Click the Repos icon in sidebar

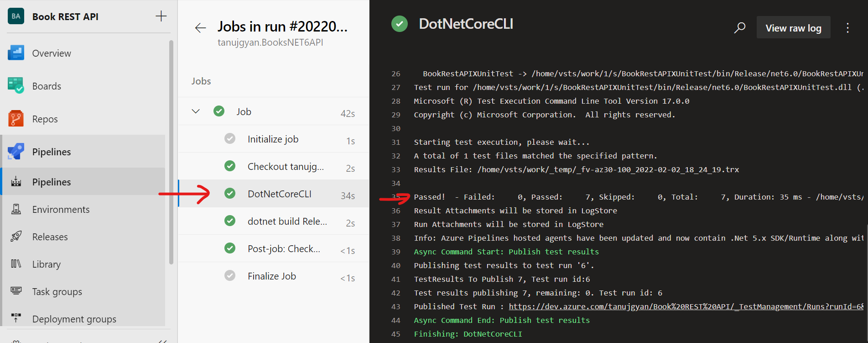tap(16, 119)
